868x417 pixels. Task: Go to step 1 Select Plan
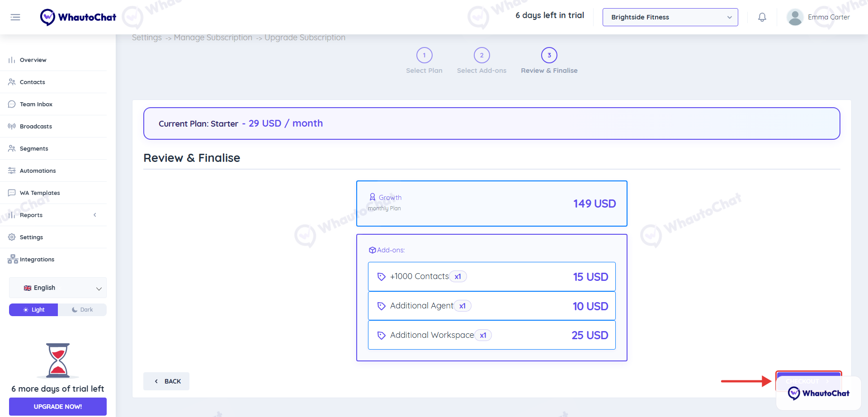click(x=424, y=61)
